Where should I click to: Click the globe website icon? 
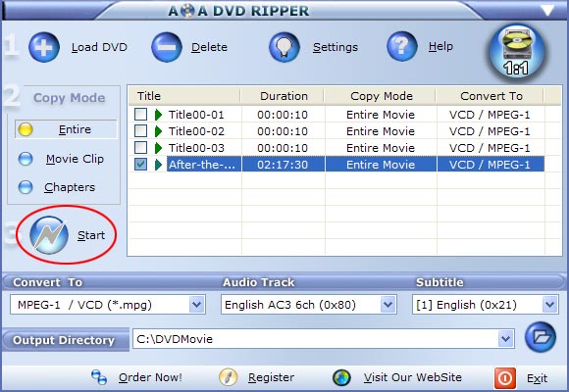[341, 377]
